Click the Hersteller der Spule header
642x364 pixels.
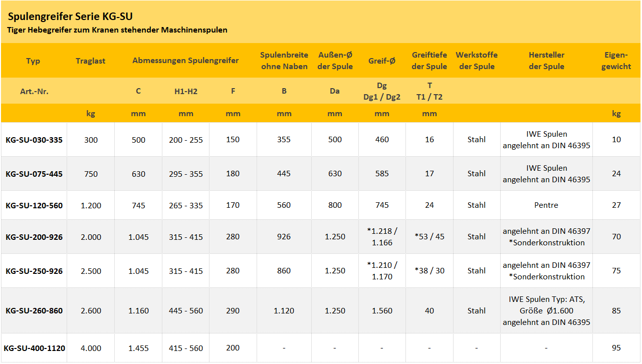546,61
